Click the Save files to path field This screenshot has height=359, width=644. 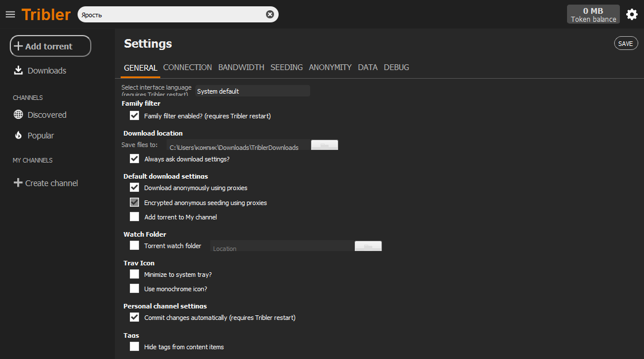[238, 145]
